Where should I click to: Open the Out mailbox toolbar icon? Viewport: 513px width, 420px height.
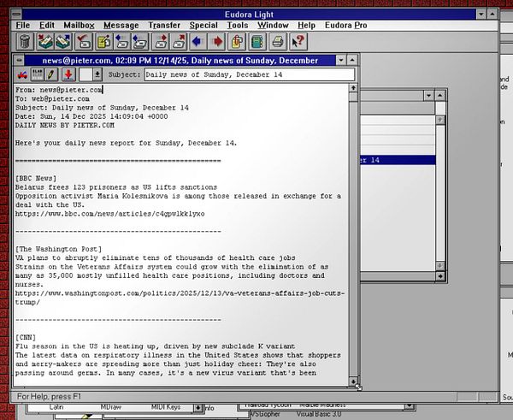tap(63, 42)
